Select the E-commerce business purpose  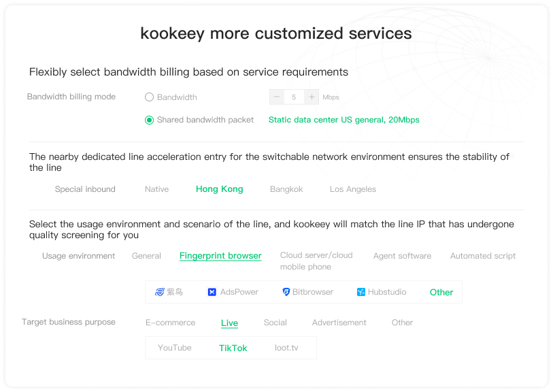pos(170,323)
